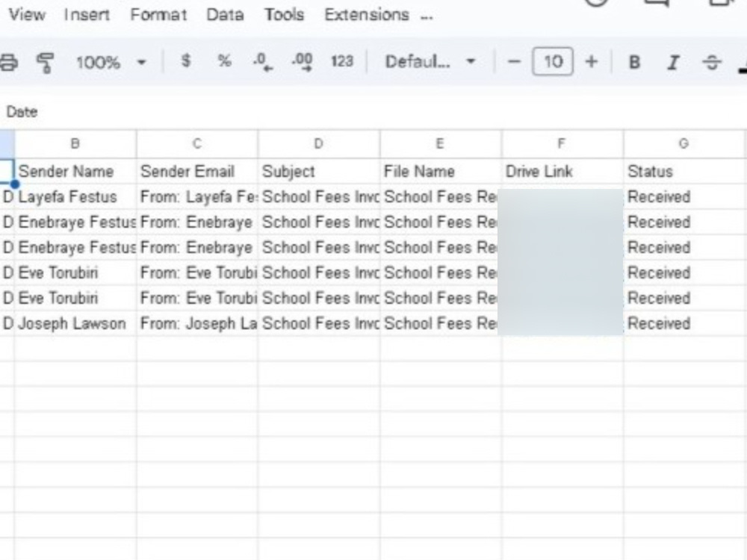Select column E header
This screenshot has height=560, width=747.
[440, 144]
